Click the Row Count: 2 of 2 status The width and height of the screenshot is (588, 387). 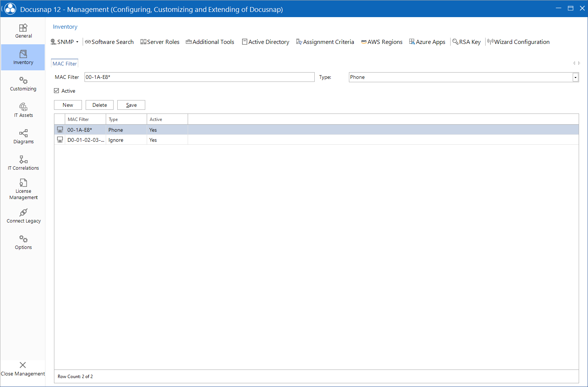click(x=75, y=376)
